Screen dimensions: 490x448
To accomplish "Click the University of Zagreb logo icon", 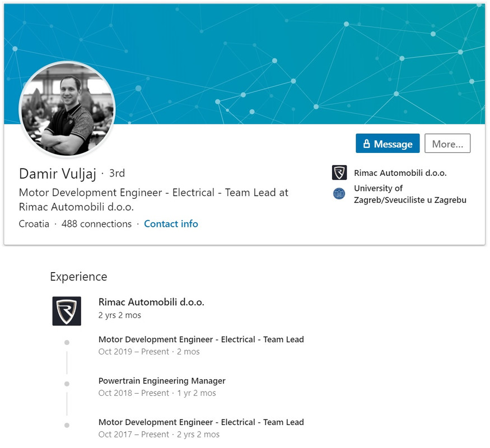I will tap(339, 194).
